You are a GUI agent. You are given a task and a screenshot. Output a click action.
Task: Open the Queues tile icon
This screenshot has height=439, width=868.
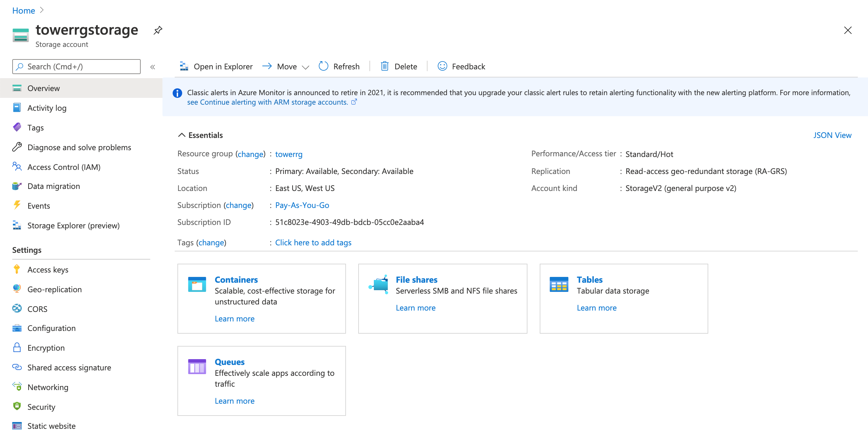pyautogui.click(x=197, y=367)
